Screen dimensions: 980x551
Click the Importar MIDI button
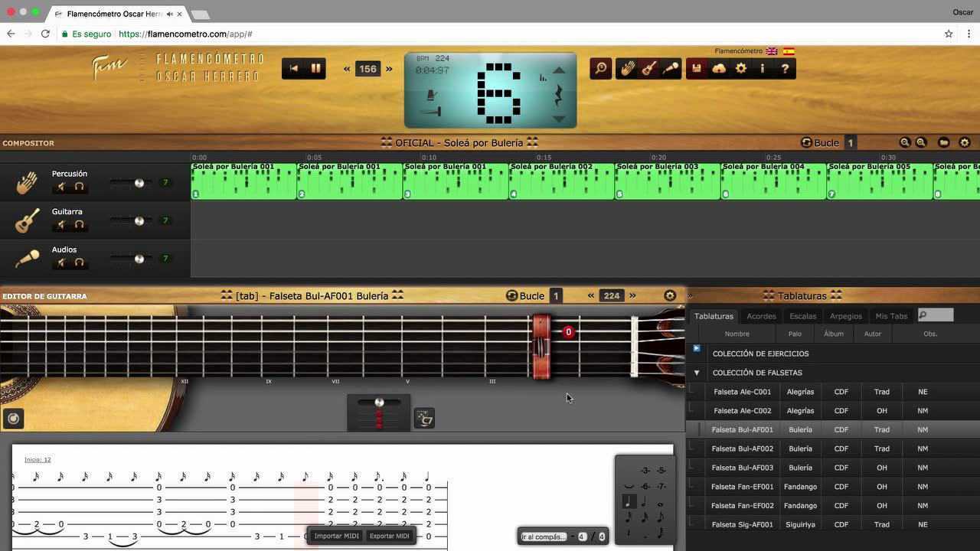pos(336,536)
